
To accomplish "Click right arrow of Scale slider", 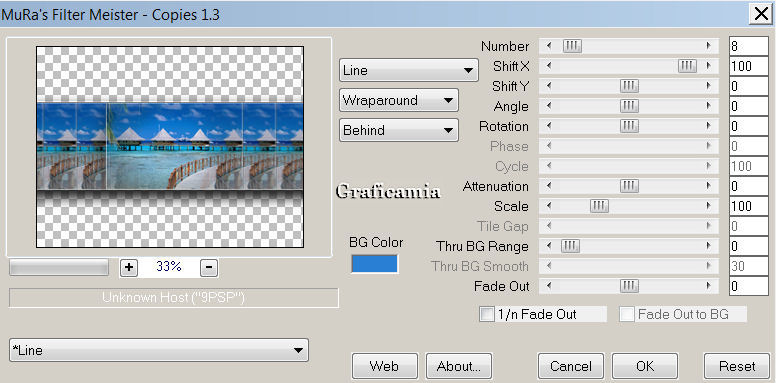I will 709,206.
